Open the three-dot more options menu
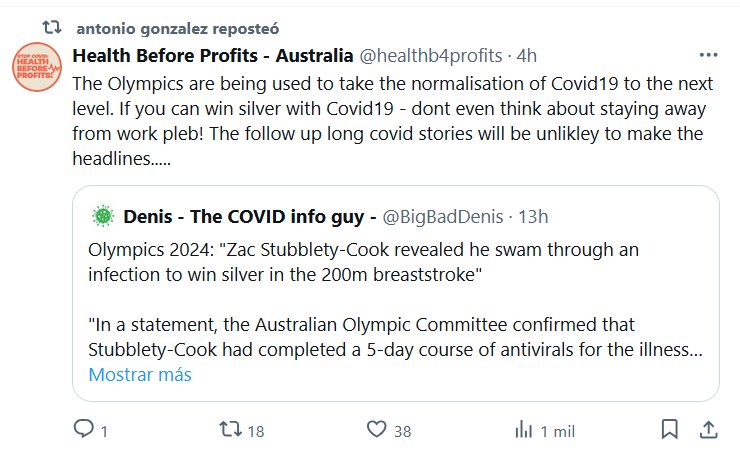The width and height of the screenshot is (740, 454). click(x=708, y=54)
